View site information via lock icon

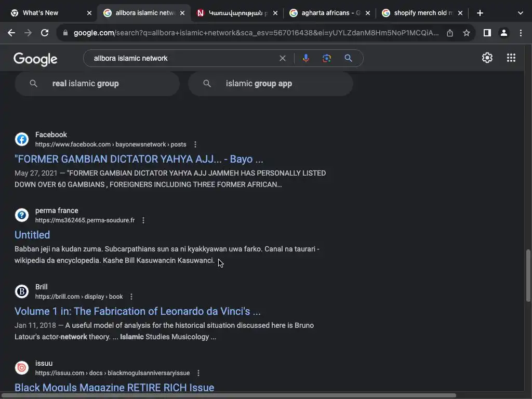click(65, 33)
